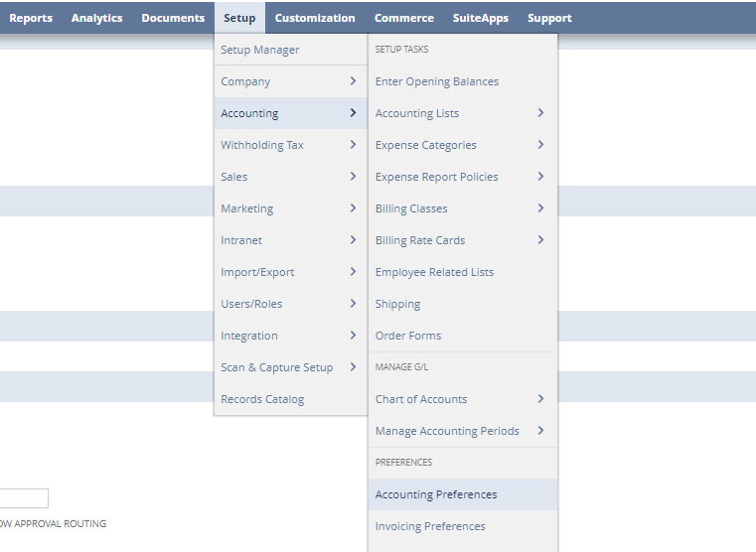Viewport: 756px width, 552px height.
Task: Expand Billing Classes arrow
Action: click(540, 208)
